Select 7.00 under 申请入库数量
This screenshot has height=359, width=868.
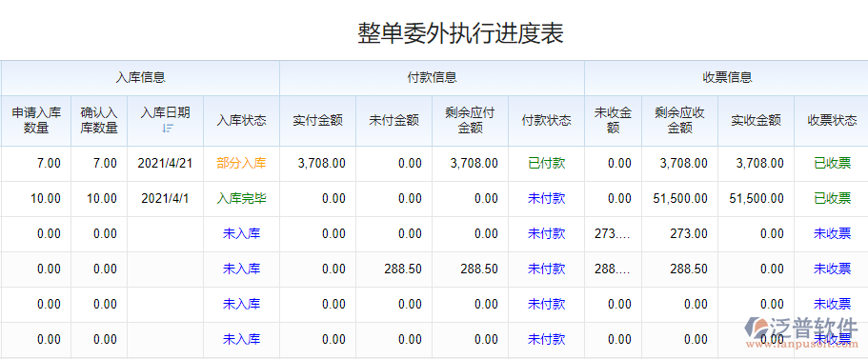(49, 163)
